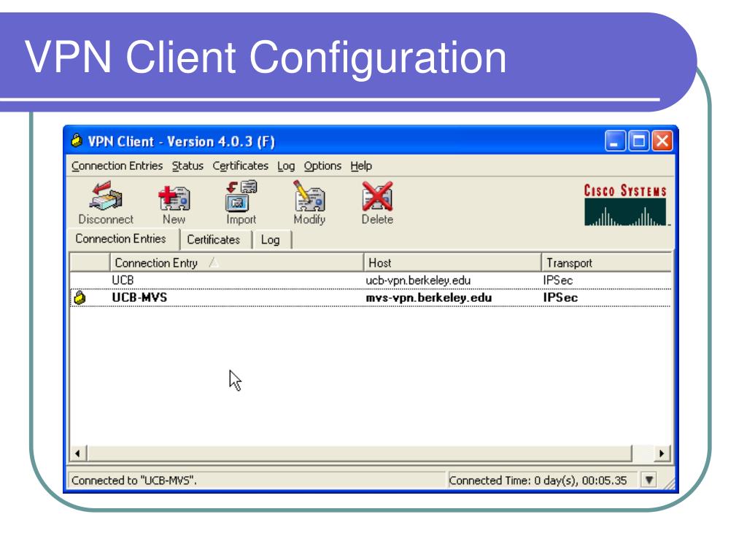Click host ucb-vpn.berkeley.edu

(418, 281)
